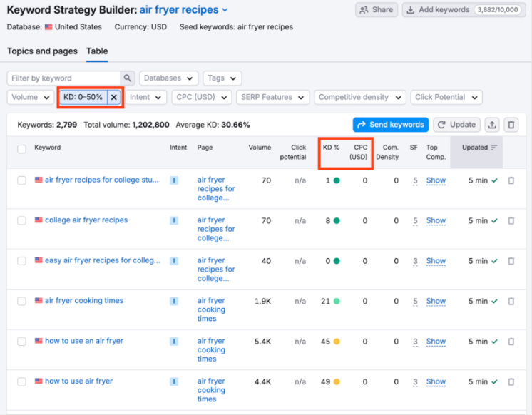The height and width of the screenshot is (415, 532).
Task: Switch to Topics and pages tab
Action: [42, 51]
